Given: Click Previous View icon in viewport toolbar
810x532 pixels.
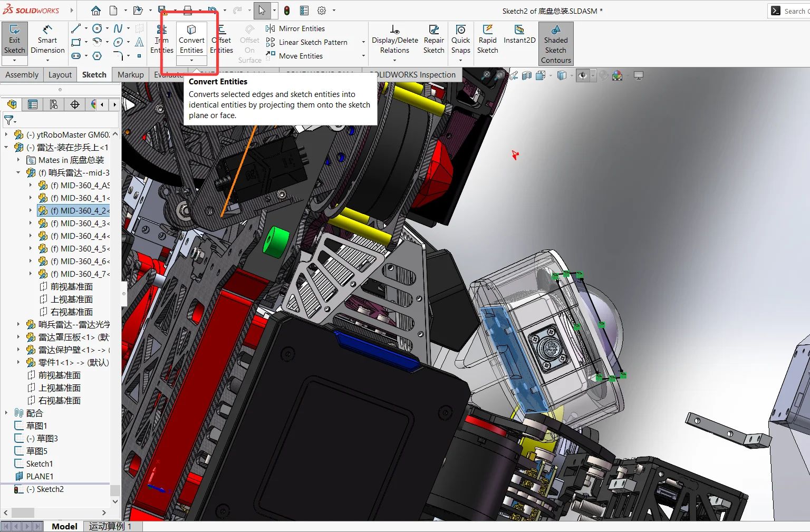Looking at the screenshot, I should 513,75.
